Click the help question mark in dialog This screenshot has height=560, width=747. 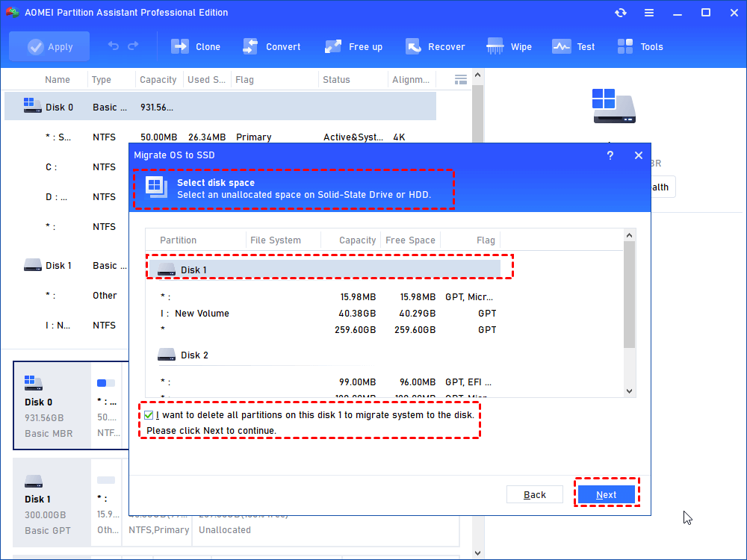610,155
